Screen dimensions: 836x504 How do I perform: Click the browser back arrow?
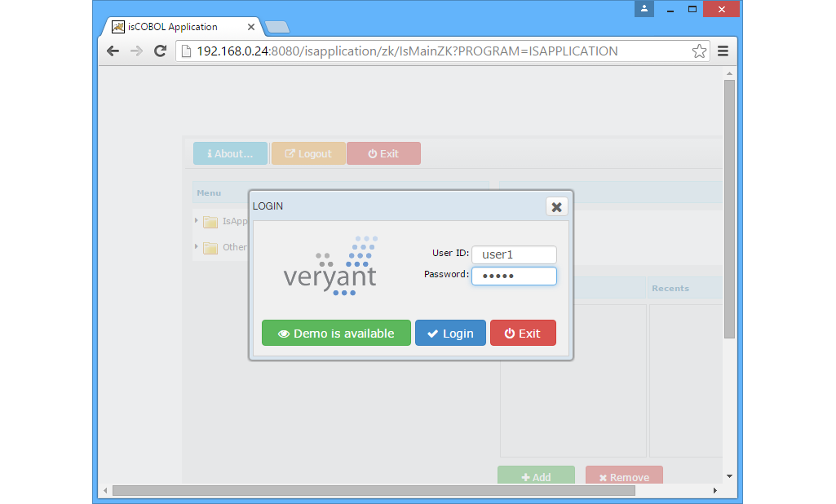(x=113, y=51)
